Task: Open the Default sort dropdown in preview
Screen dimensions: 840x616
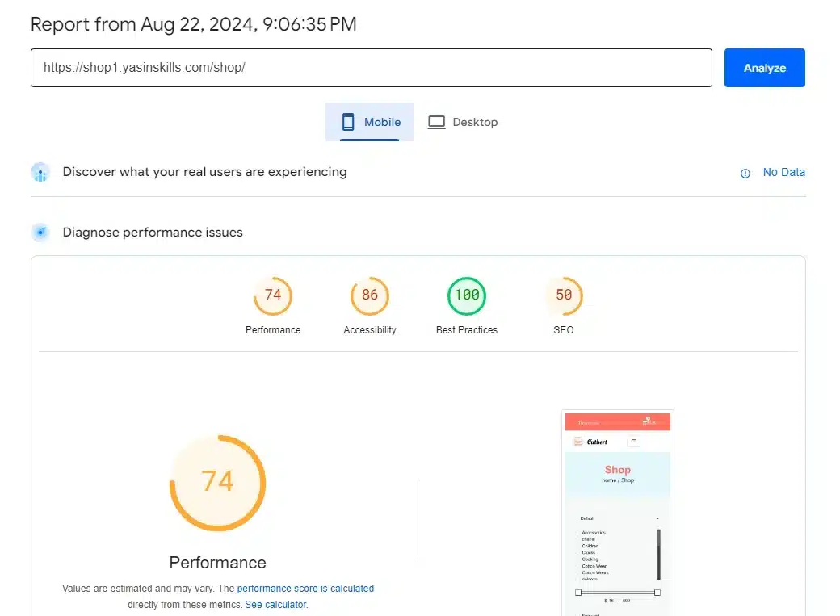Action: pos(618,518)
